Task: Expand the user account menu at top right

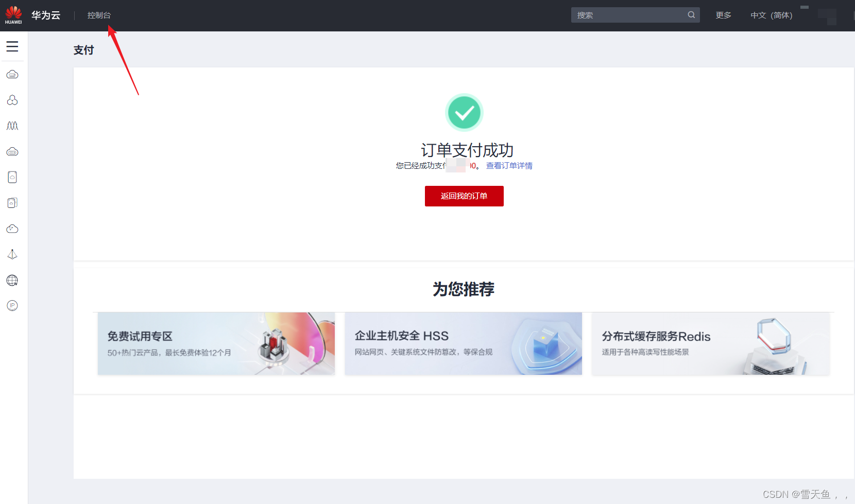Action: 829,15
